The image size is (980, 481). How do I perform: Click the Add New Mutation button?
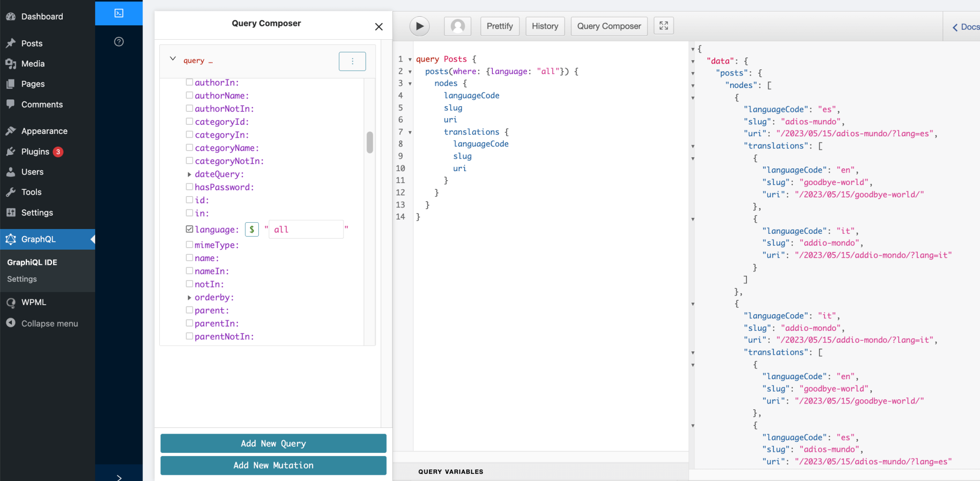tap(273, 465)
